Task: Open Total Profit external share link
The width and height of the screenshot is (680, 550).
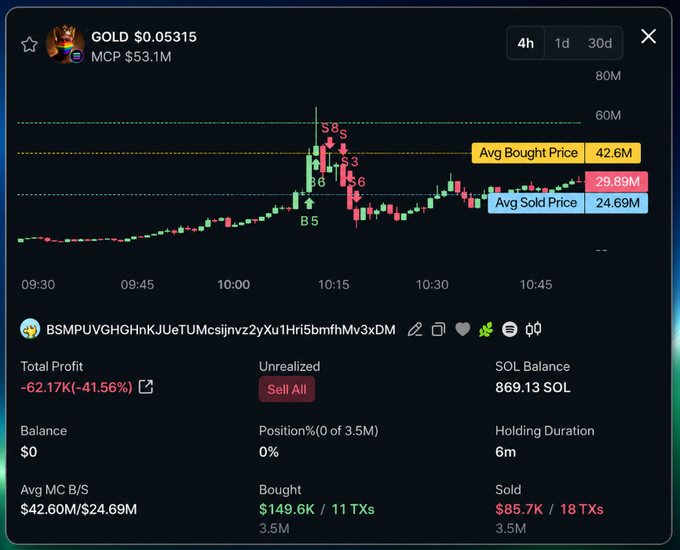Action: point(146,386)
